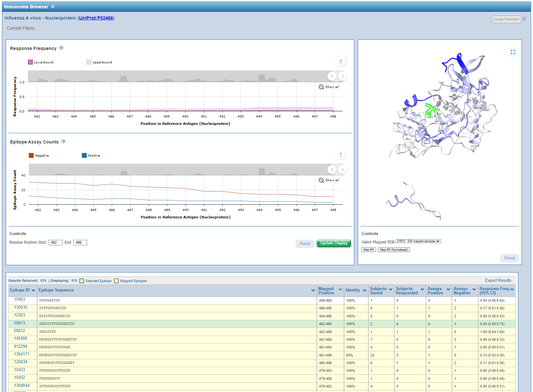Open epitope ID 145906 link

[x=20, y=339]
